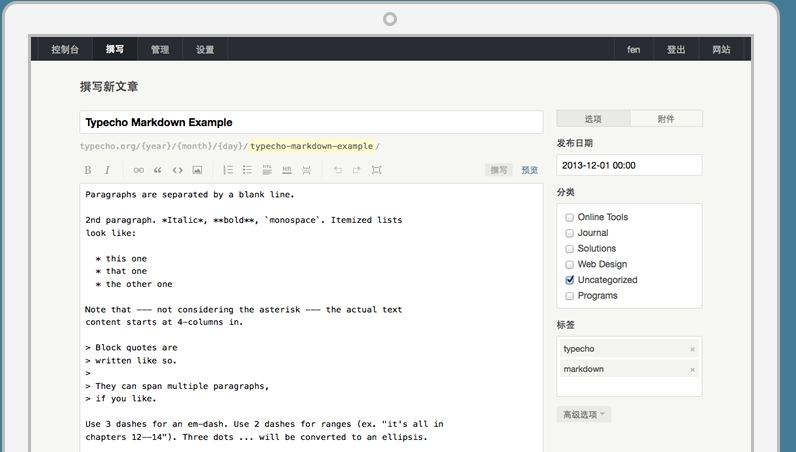This screenshot has width=796, height=452.
Task: Insert a bulleted list
Action: 247,170
